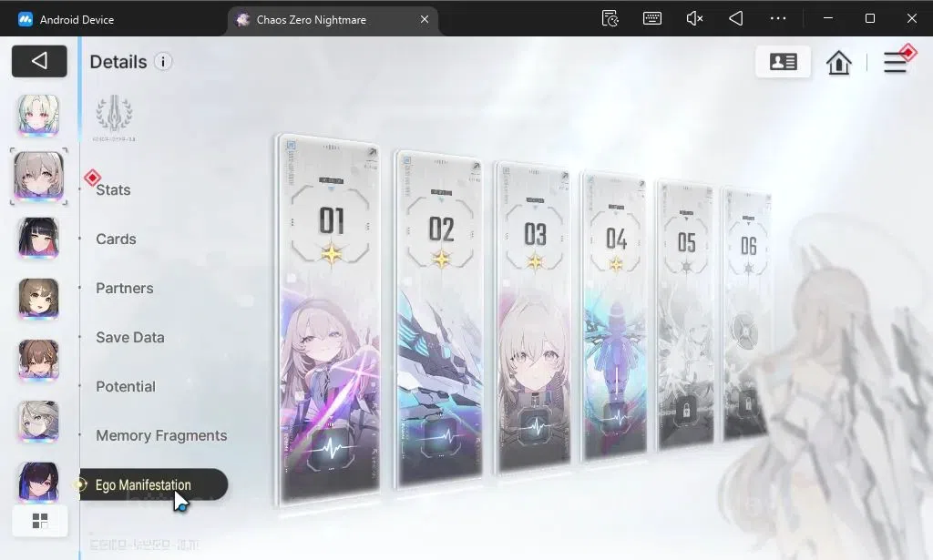Open the profile card icon at top right
The height and width of the screenshot is (560, 933).
point(783,61)
